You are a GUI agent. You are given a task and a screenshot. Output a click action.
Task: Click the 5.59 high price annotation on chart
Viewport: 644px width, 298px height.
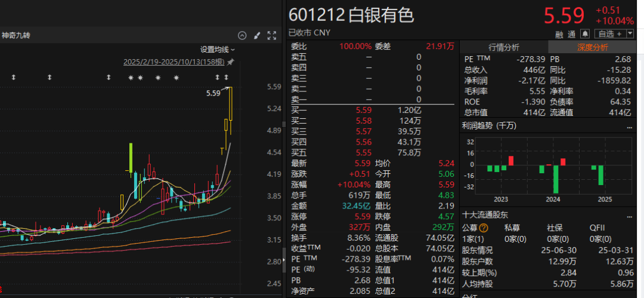click(x=213, y=93)
